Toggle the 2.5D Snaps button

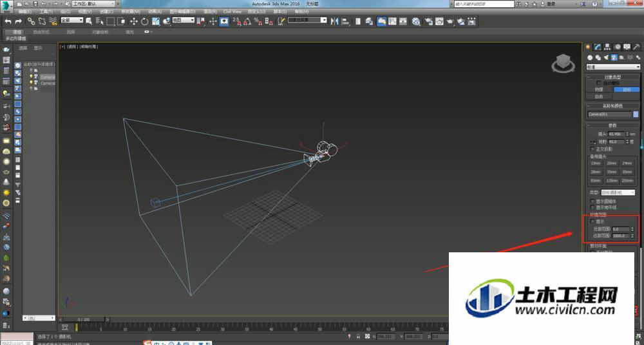(x=236, y=21)
